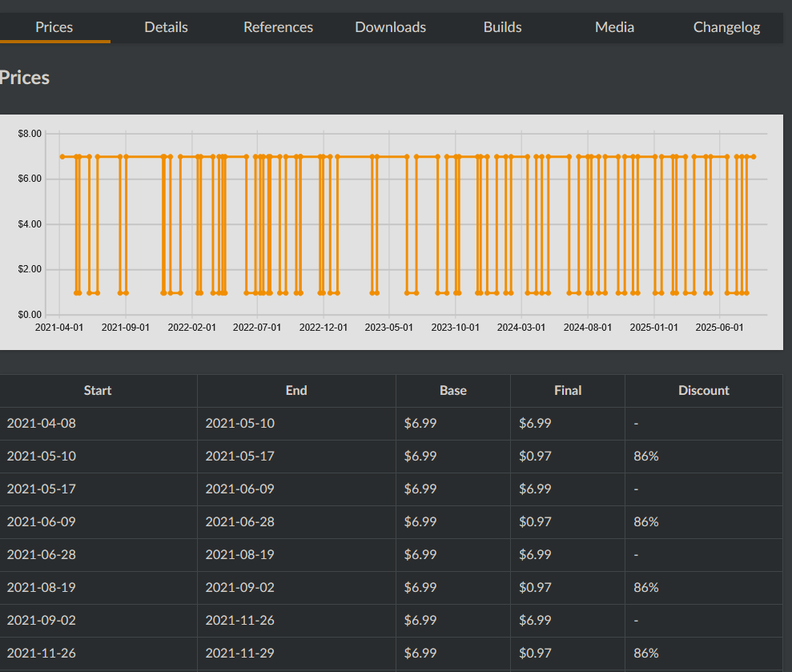The height and width of the screenshot is (672, 792).
Task: Click the $8.00 label on chart axis
Action: pos(30,133)
